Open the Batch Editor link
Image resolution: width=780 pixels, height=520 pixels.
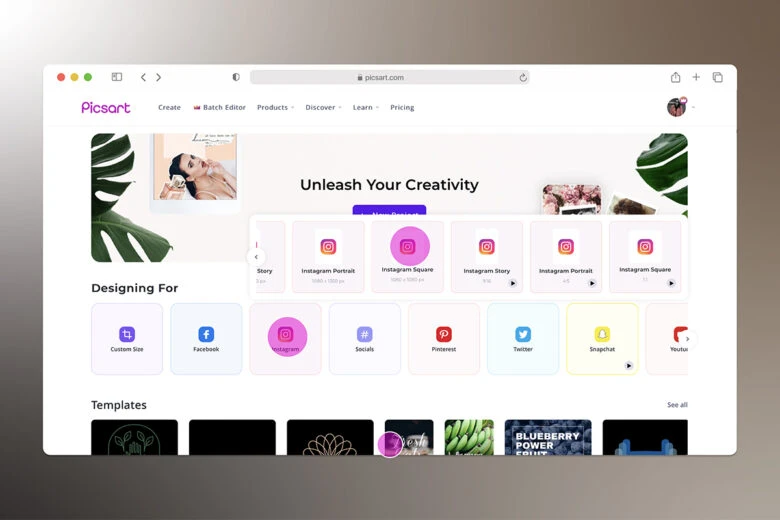(x=220, y=107)
